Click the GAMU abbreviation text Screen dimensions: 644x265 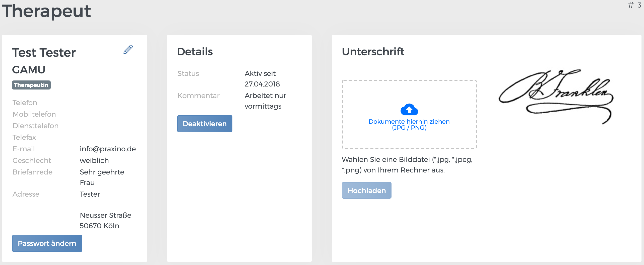pos(29,70)
